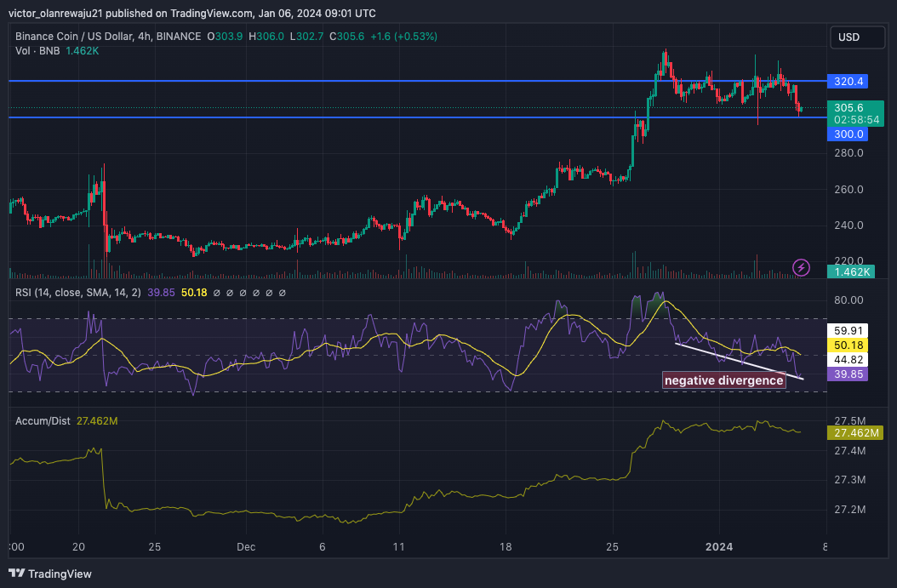The width and height of the screenshot is (897, 588).
Task: Click the current price 305.6 label
Action: [x=848, y=107]
